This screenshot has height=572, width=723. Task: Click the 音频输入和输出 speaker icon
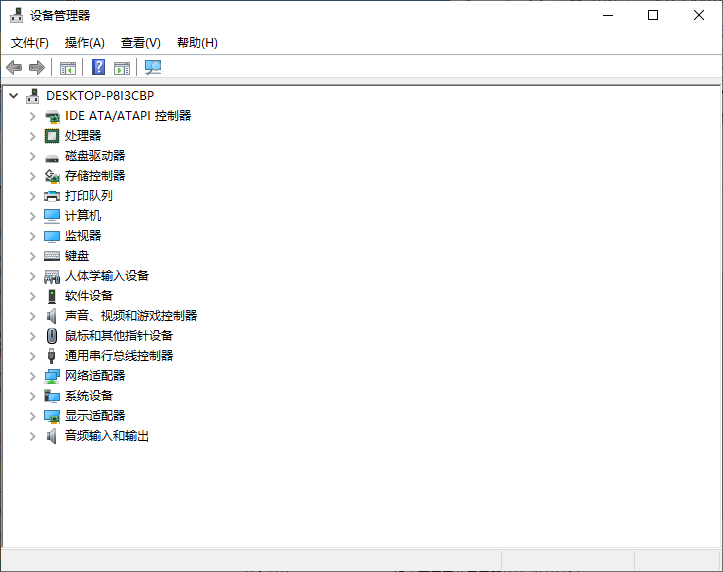(52, 436)
